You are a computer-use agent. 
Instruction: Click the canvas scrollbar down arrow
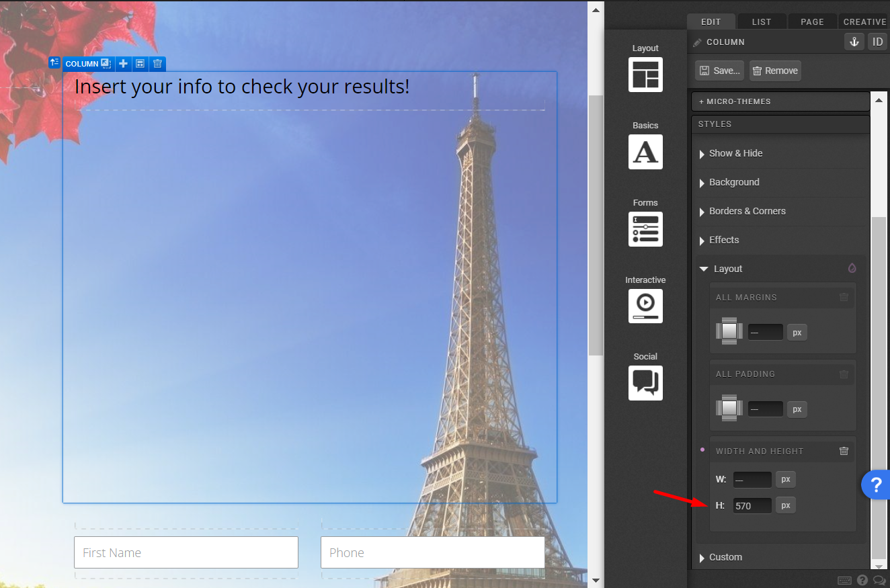[x=596, y=580]
